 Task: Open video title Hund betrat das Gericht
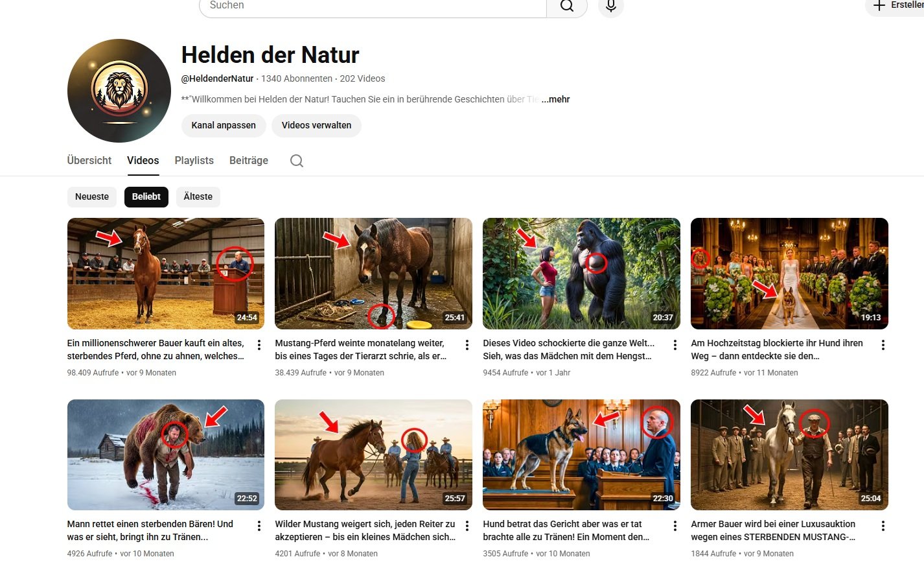[566, 530]
